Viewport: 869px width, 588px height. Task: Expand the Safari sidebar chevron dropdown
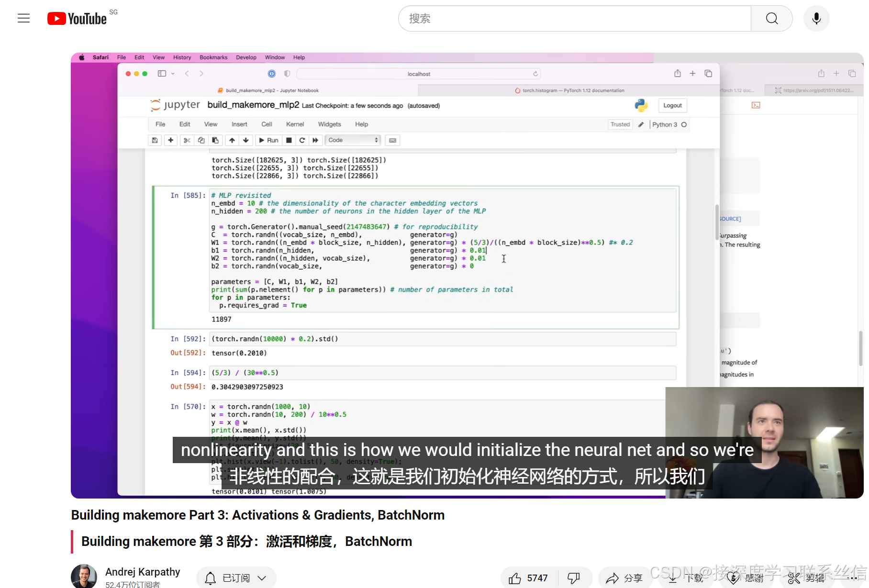pos(173,74)
